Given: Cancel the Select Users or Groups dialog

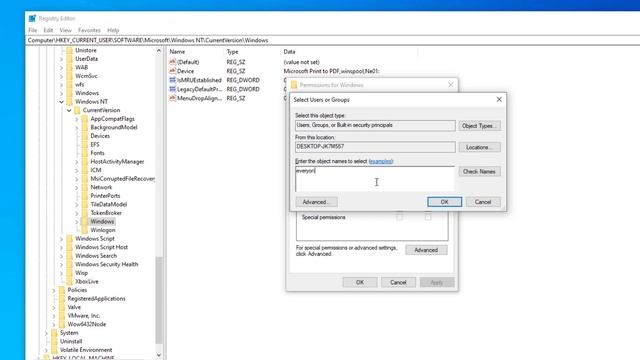Looking at the screenshot, I should coord(483,202).
